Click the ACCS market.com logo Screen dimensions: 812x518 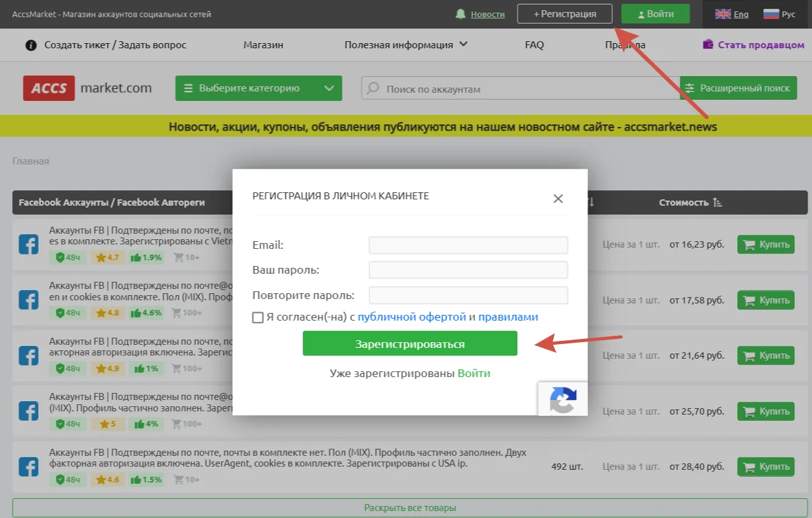tap(88, 88)
